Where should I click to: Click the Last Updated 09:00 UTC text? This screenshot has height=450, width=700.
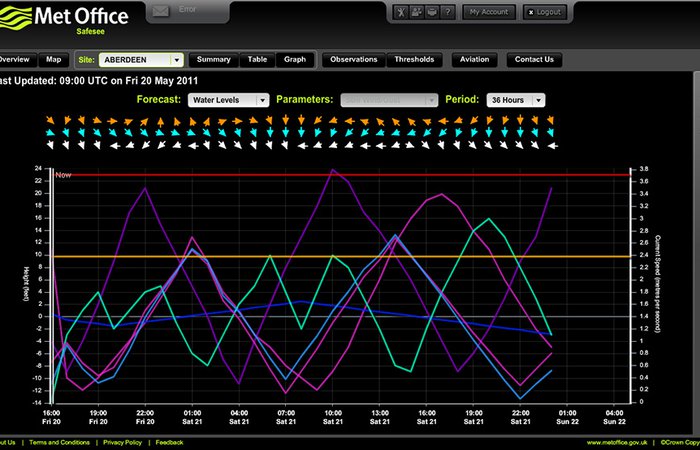click(x=99, y=81)
